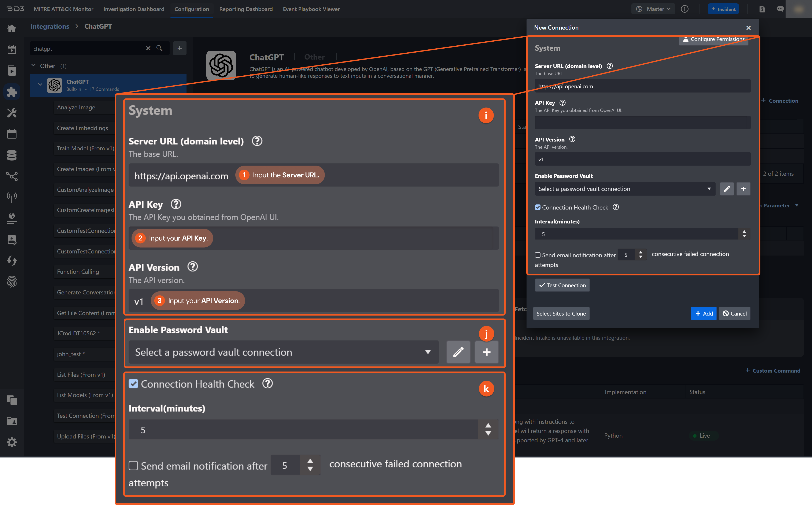Open the settings gear at the sidebar bottom

pos(12,442)
